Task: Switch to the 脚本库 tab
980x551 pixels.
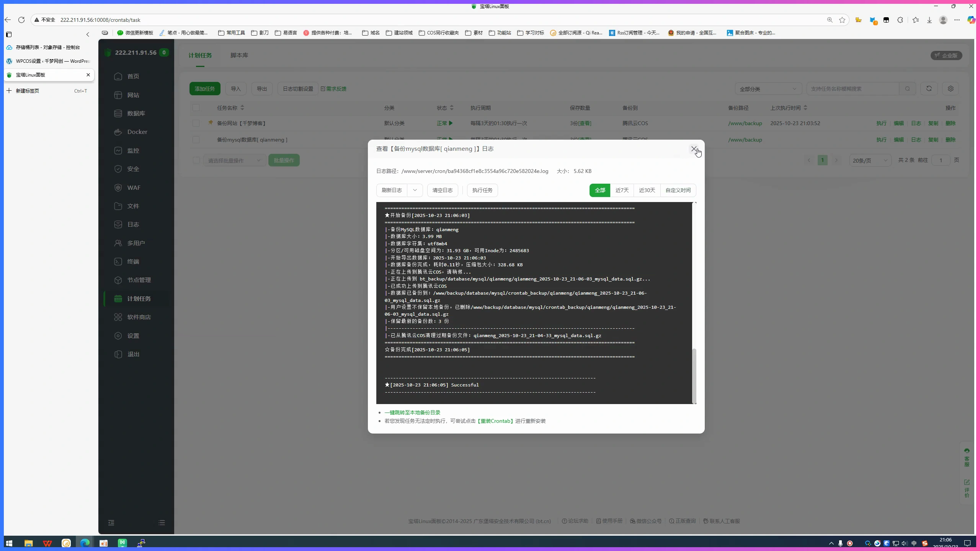Action: coord(239,55)
